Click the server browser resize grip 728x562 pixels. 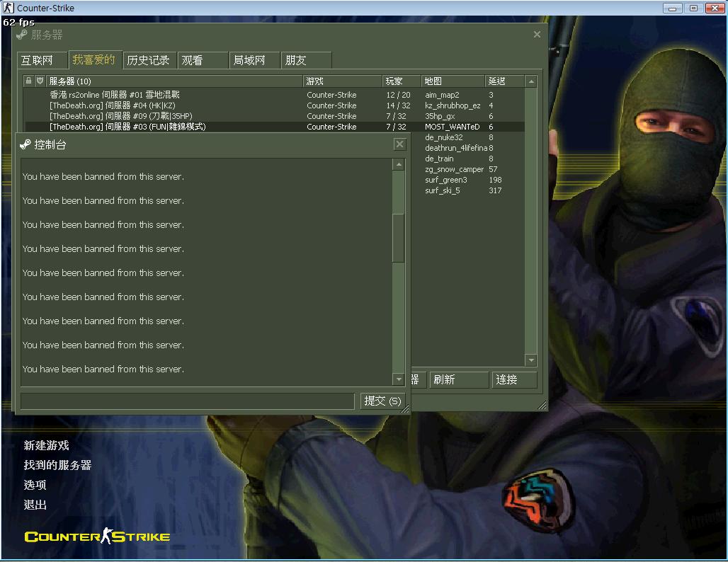tap(542, 406)
